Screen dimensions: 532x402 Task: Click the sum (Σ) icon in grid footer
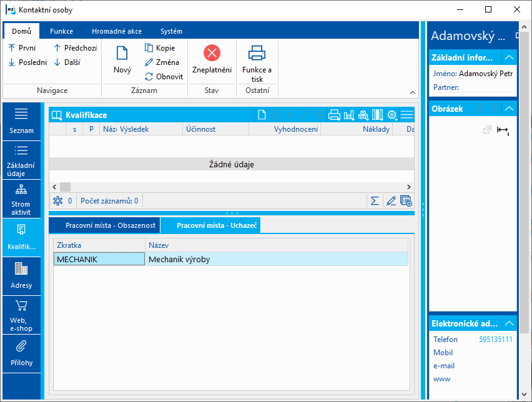(375, 201)
